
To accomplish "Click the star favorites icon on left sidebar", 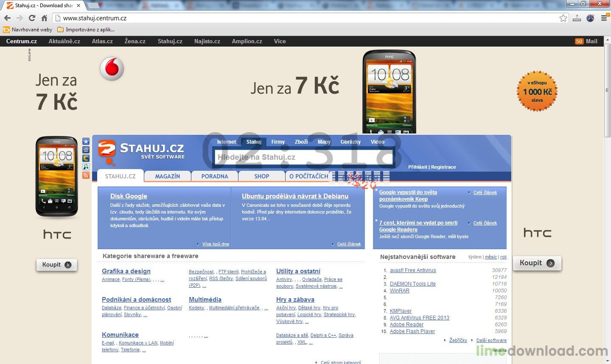I will 86,142.
